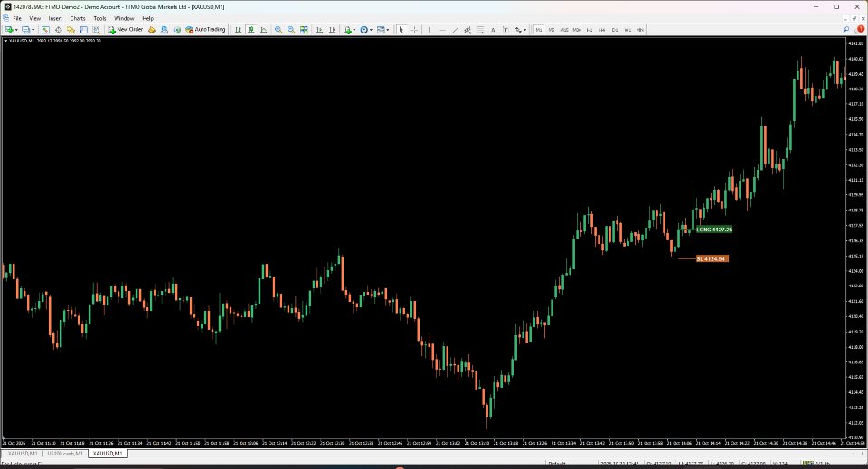This screenshot has width=868, height=469.
Task: Open the Charts menu
Action: click(x=78, y=18)
